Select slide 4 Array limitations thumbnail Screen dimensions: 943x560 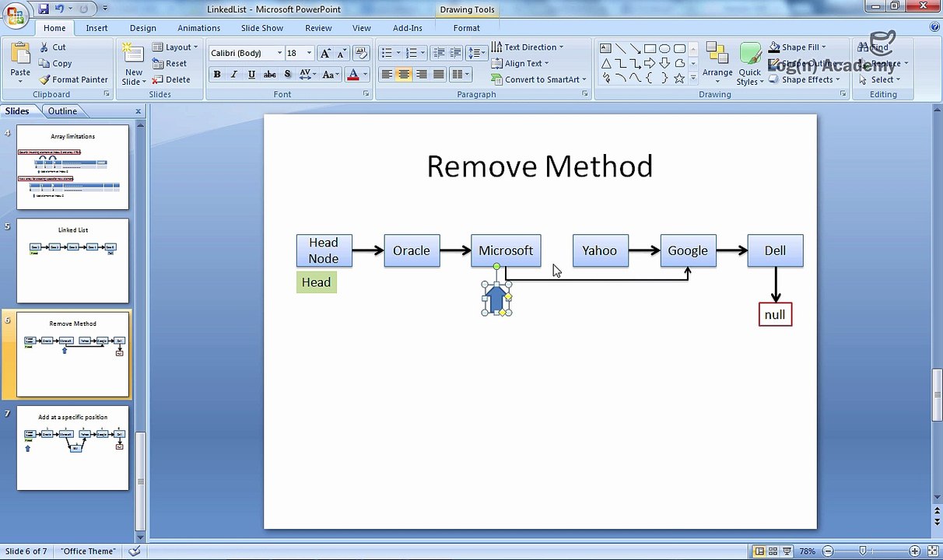pyautogui.click(x=73, y=167)
